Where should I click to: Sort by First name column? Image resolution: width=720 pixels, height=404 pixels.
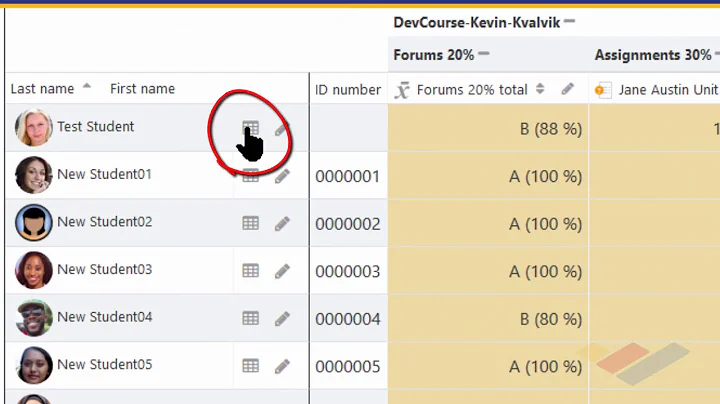(142, 89)
